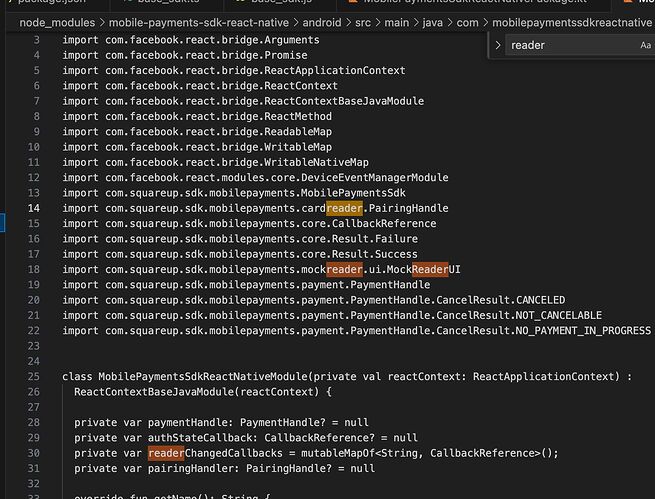Click the highlighted 'reader' match in cardreader.PairingHandle

click(344, 208)
